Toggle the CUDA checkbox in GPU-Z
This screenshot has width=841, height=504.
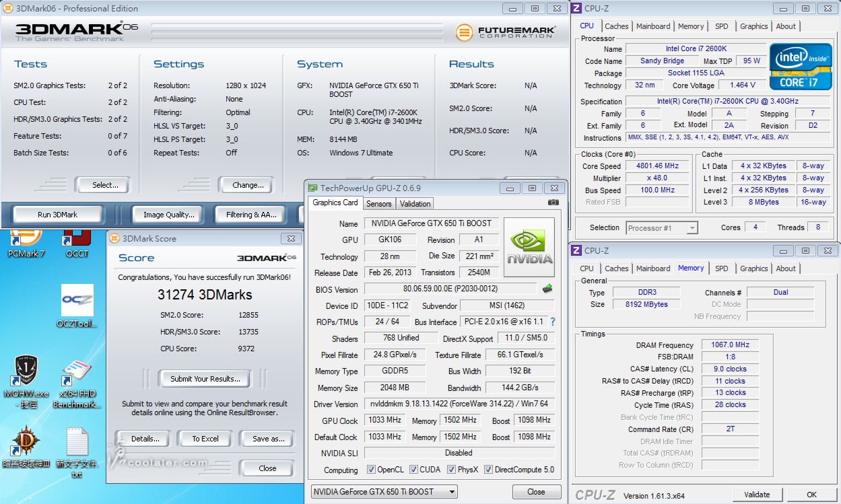(413, 470)
